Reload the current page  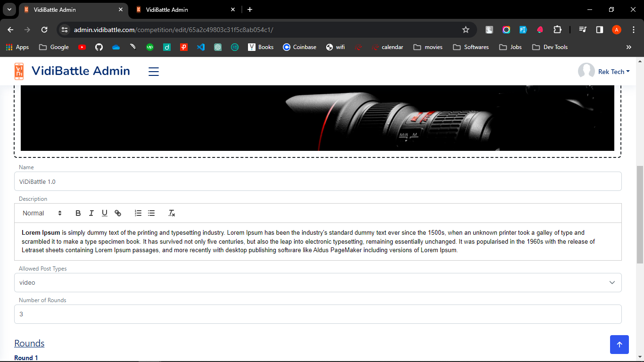44,30
